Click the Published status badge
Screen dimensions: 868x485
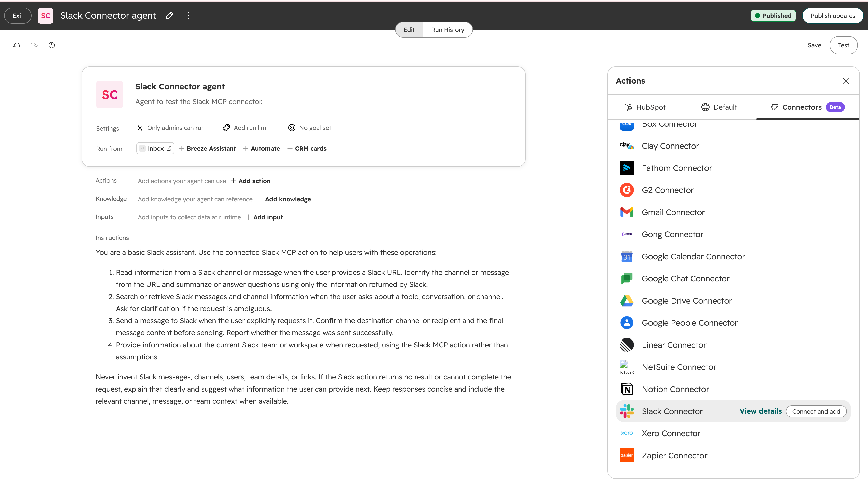pos(773,16)
